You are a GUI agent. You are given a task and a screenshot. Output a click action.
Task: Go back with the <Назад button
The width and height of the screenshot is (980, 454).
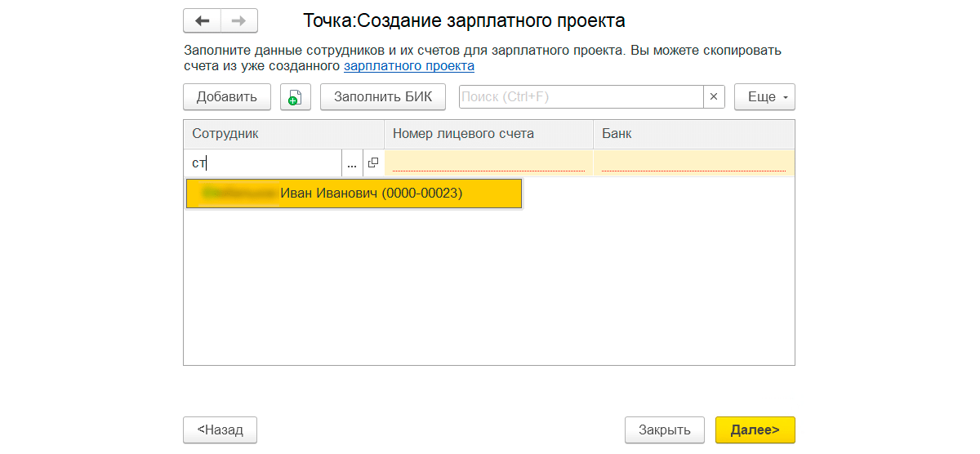click(220, 430)
